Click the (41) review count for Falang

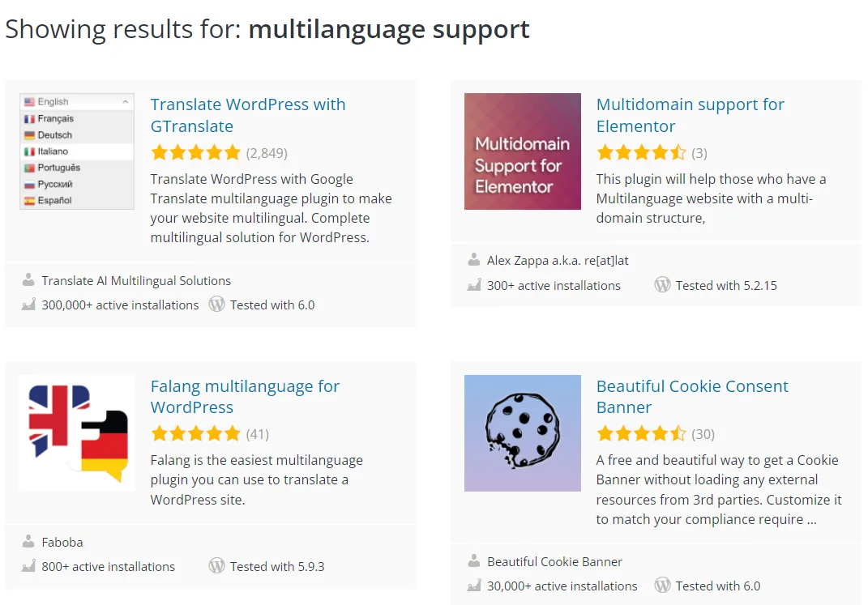(258, 434)
